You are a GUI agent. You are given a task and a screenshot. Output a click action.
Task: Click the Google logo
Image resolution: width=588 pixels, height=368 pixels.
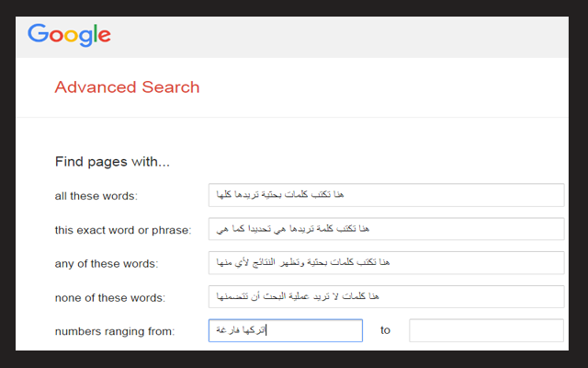[69, 36]
